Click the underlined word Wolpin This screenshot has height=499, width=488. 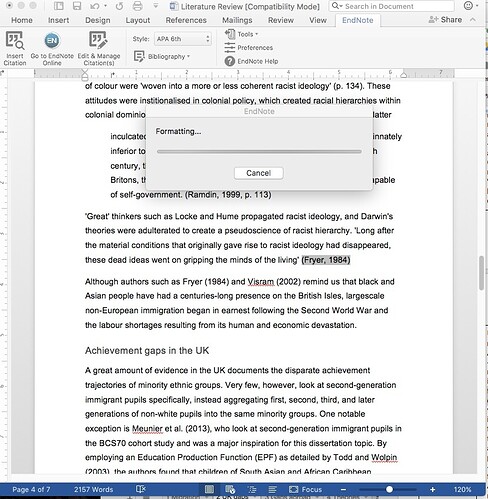[x=384, y=458]
